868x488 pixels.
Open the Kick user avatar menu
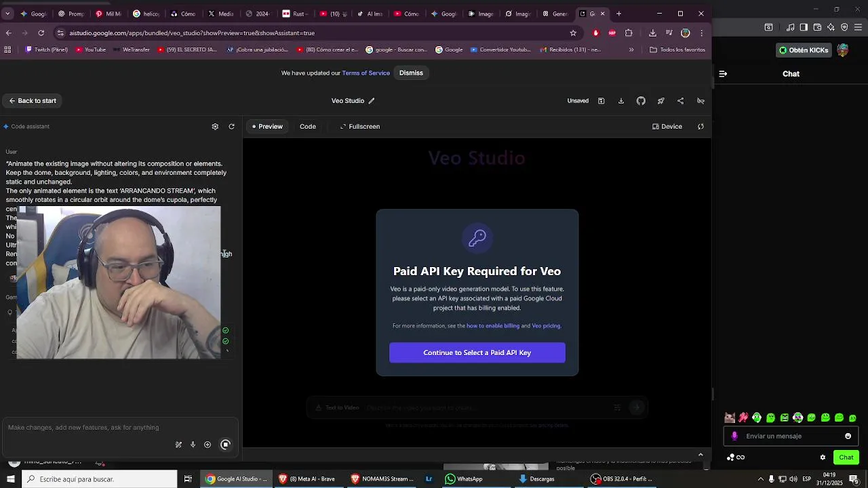tap(843, 50)
